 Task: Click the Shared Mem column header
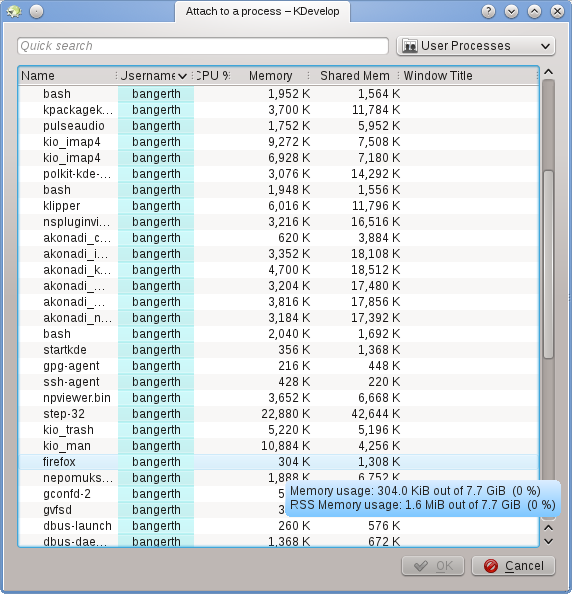(x=354, y=76)
